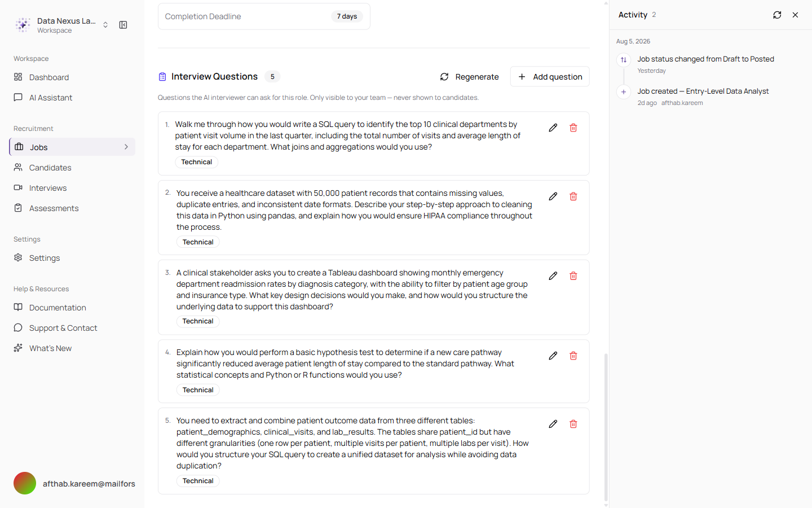Open Settings page
This screenshot has height=508, width=812.
click(72, 258)
